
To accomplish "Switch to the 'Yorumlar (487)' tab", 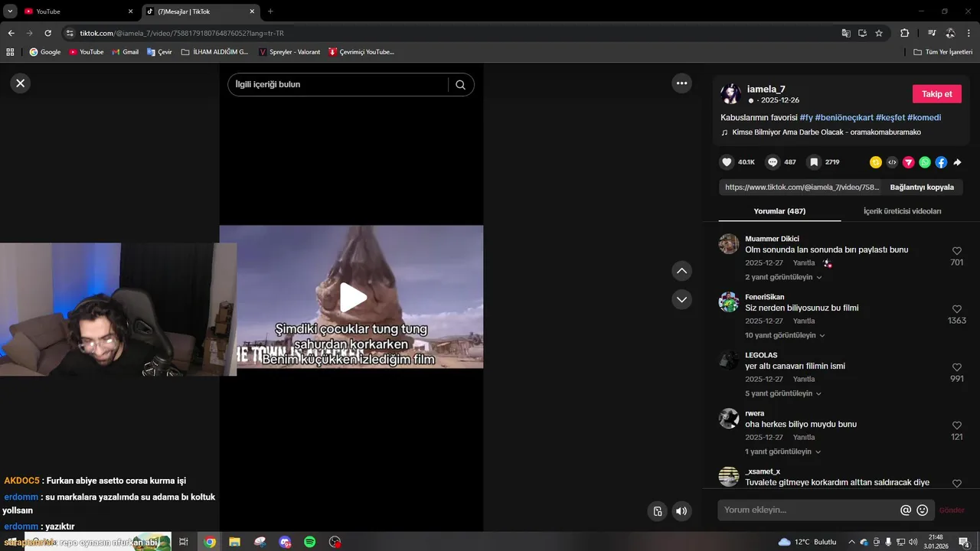I will coord(779,211).
